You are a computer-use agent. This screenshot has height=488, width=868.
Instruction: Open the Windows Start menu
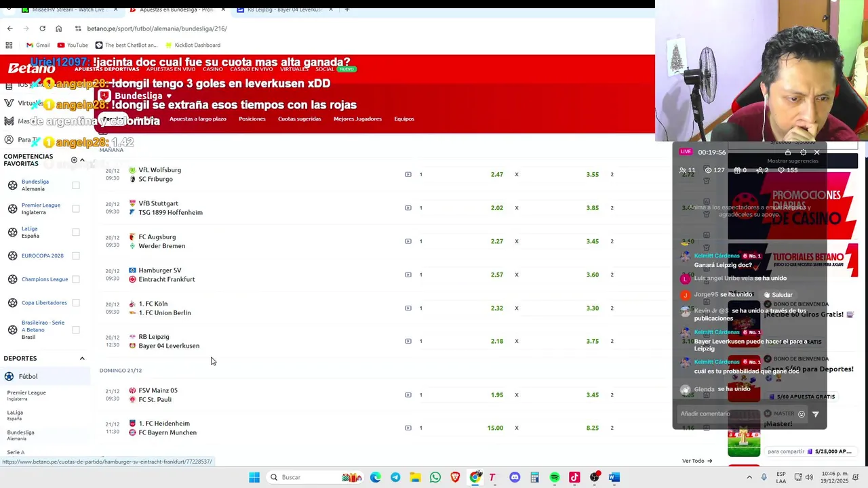pyautogui.click(x=254, y=477)
